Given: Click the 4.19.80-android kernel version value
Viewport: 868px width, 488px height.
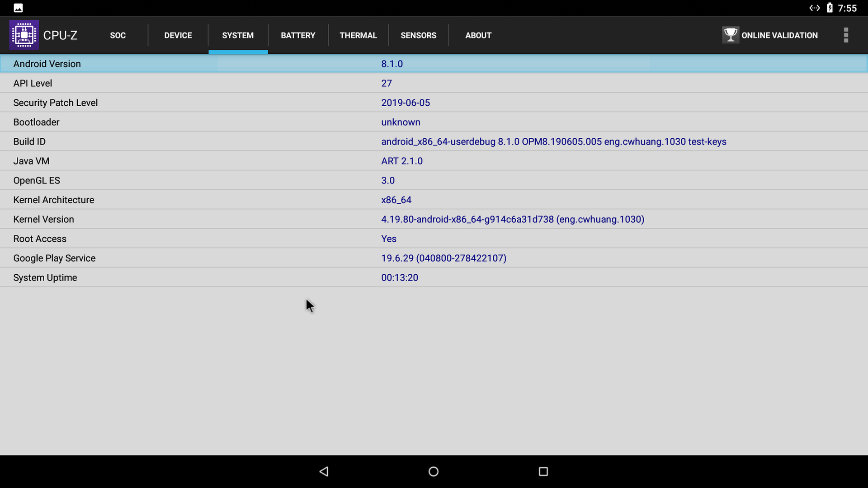Looking at the screenshot, I should tap(513, 219).
